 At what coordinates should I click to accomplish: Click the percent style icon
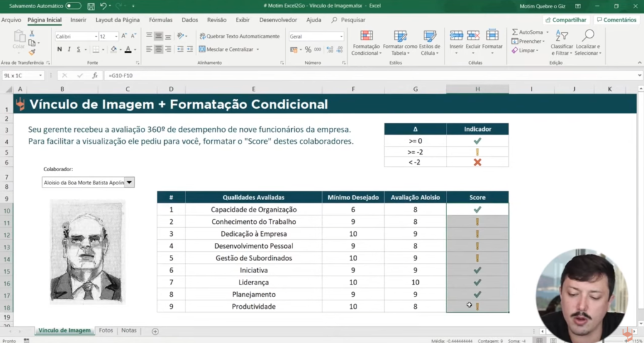click(308, 50)
